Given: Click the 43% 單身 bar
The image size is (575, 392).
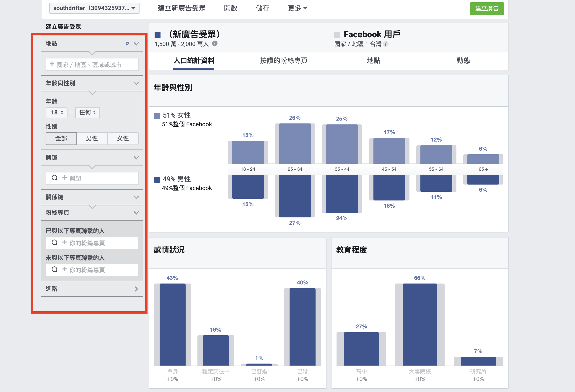Looking at the screenshot, I should click(172, 325).
